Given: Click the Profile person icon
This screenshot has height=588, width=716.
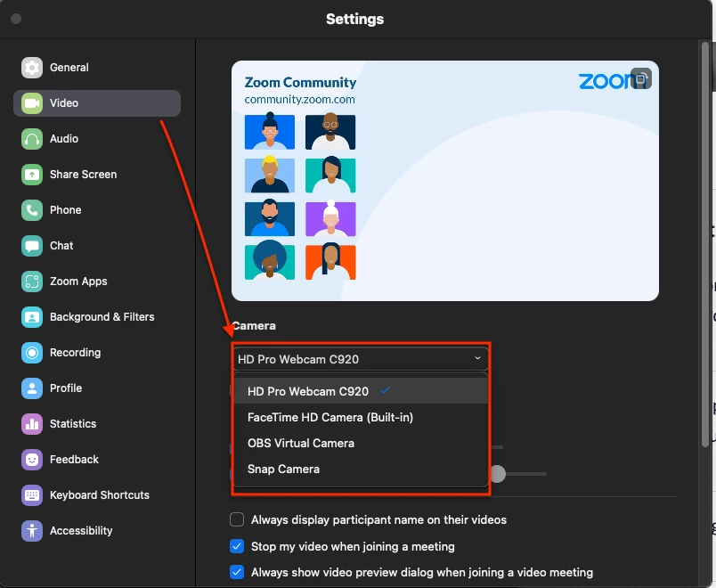Looking at the screenshot, I should click(32, 388).
